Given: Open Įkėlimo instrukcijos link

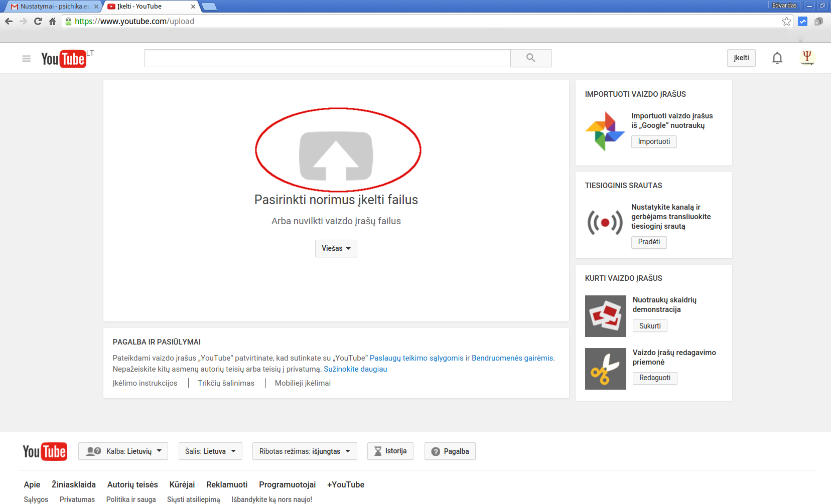Looking at the screenshot, I should tap(145, 383).
